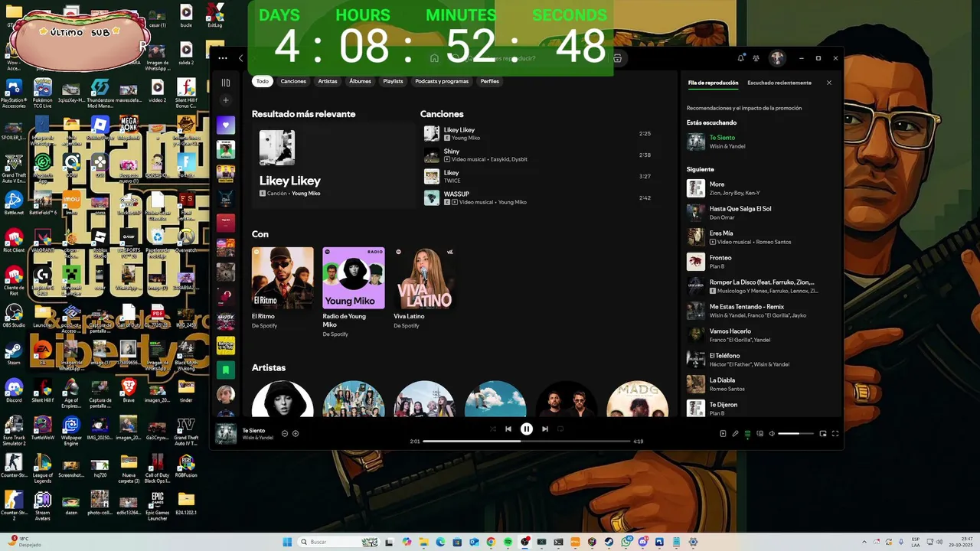This screenshot has height=551, width=980.
Task: Open the Likey Likey top result card
Action: click(x=334, y=165)
